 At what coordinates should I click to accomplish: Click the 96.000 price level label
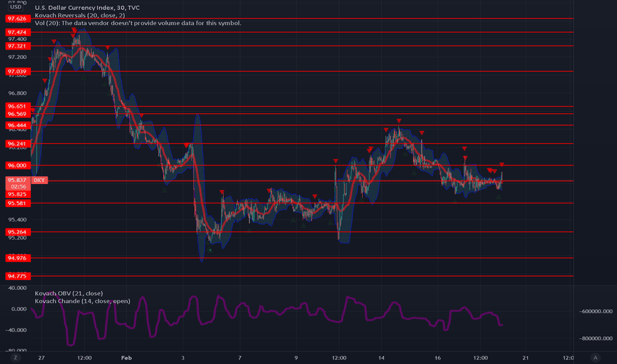tap(18, 165)
